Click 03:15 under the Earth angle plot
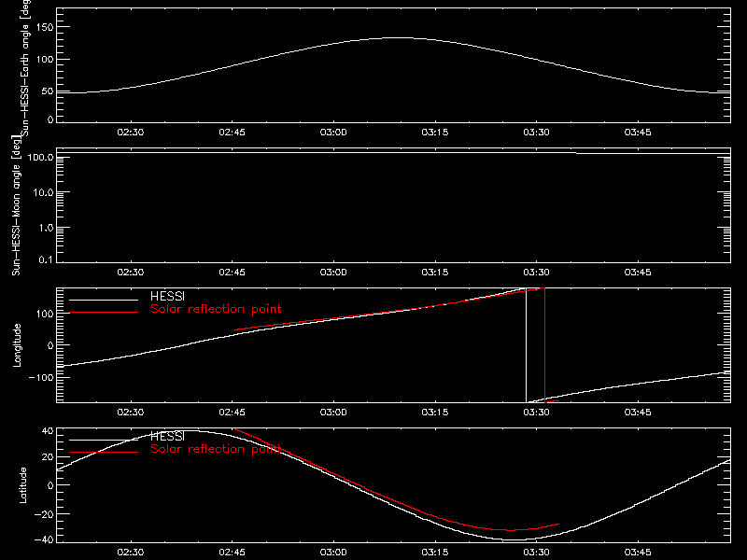 pos(435,132)
